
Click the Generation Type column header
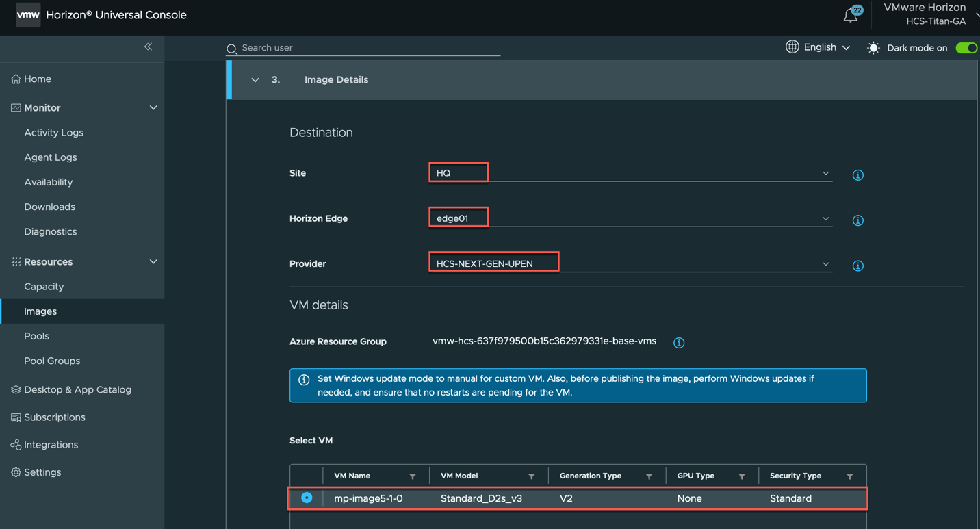[x=591, y=476]
